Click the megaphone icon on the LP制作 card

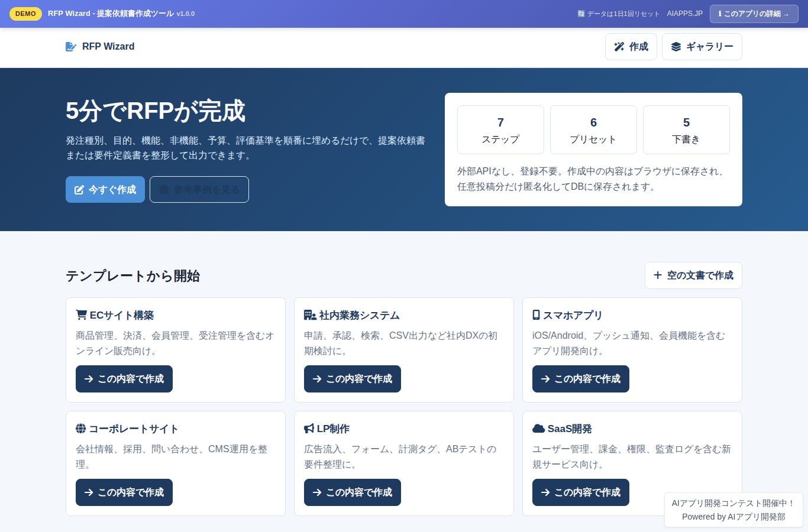point(309,429)
